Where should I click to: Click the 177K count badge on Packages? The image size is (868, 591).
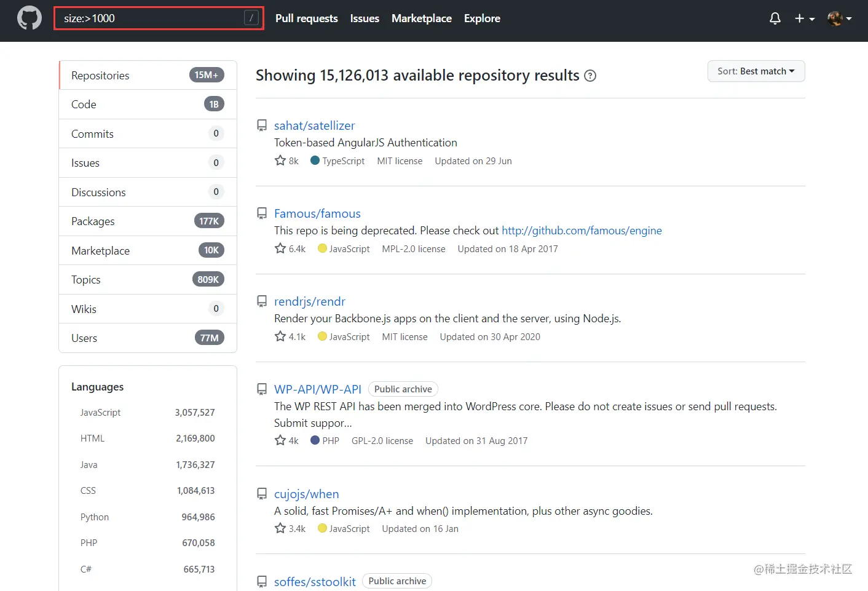(209, 221)
